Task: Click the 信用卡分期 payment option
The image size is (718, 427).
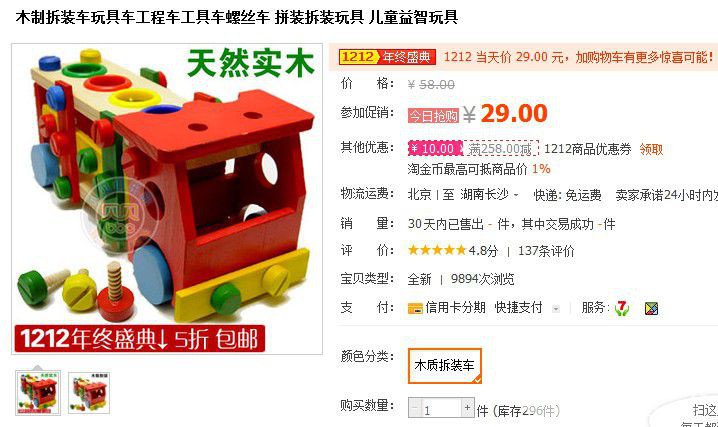Action: click(455, 308)
